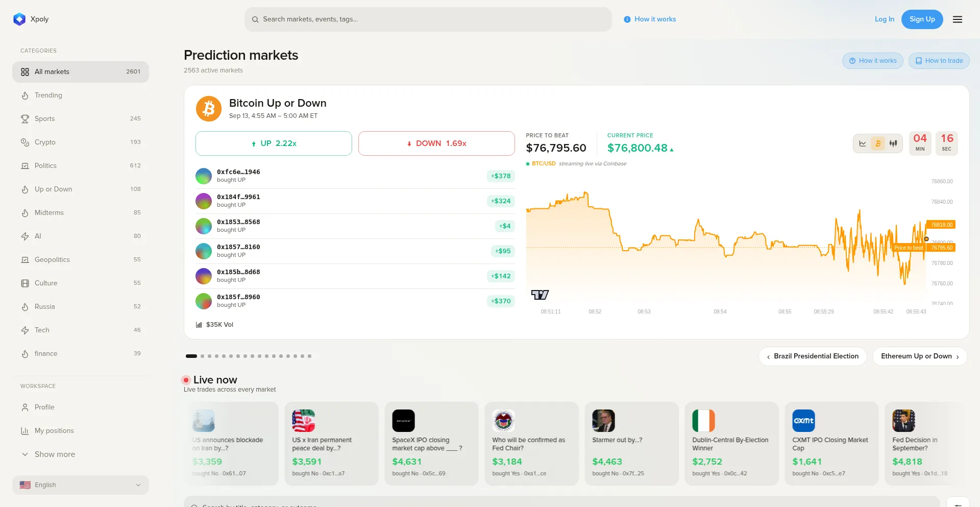Click avatar of trader 0xfc6e…1946

(204, 176)
